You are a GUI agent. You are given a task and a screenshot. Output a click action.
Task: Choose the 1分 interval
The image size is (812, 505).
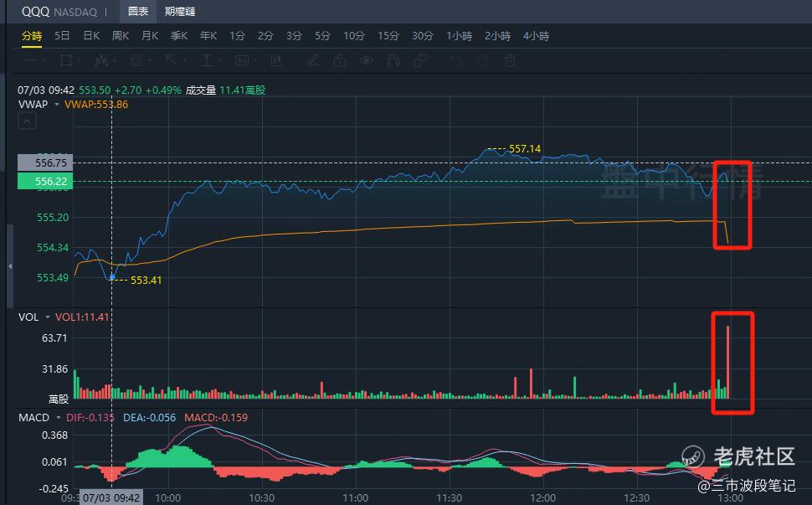pyautogui.click(x=237, y=36)
